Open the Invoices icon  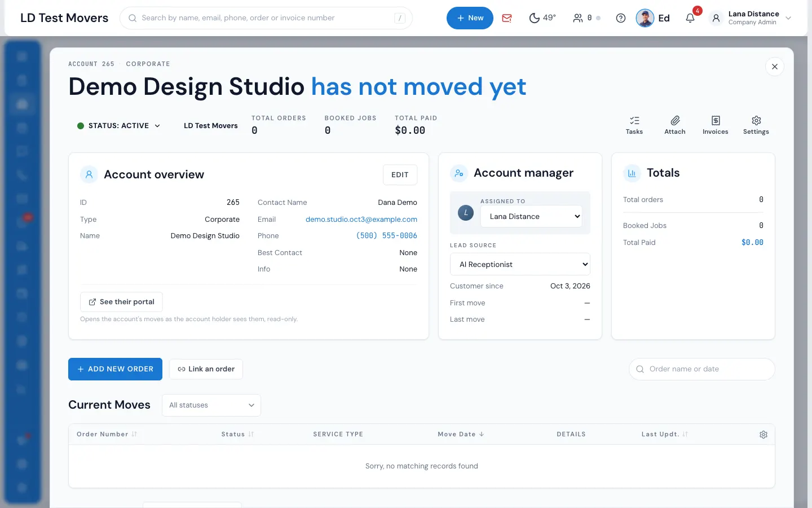coord(716,125)
